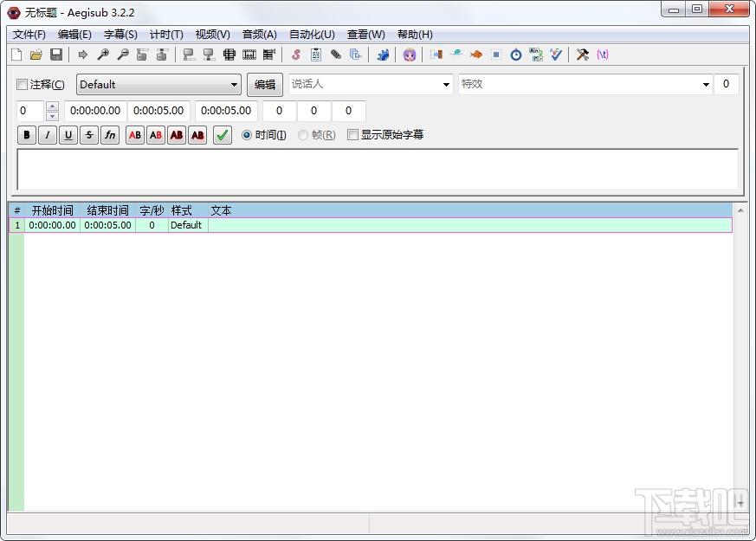Toggle bold B formatting button
Image resolution: width=756 pixels, height=541 pixels.
tap(27, 135)
